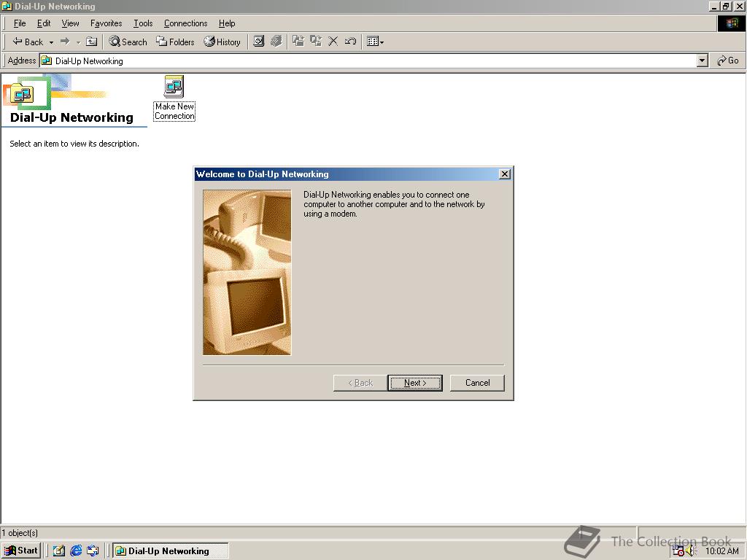This screenshot has height=560, width=747.
Task: Click the Delete X toolbar icon
Action: point(333,42)
